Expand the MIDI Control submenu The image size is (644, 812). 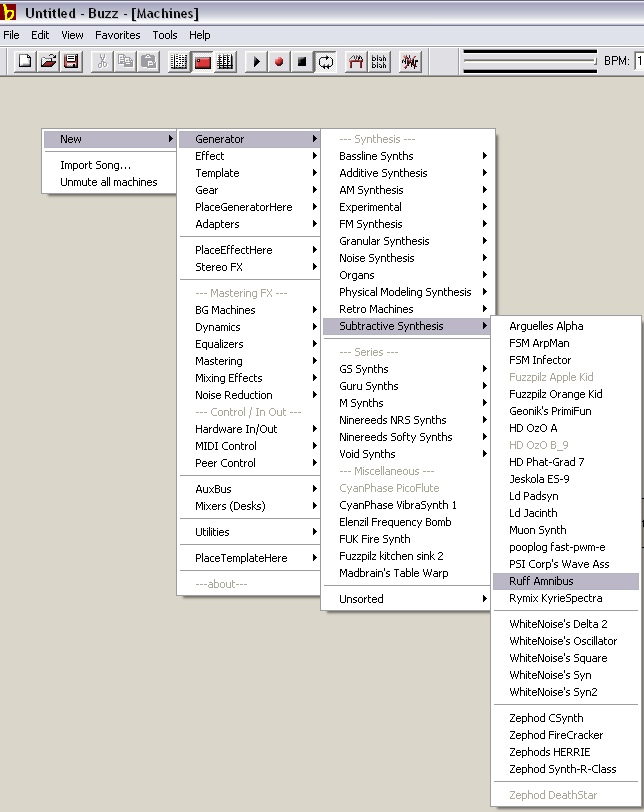pos(250,446)
